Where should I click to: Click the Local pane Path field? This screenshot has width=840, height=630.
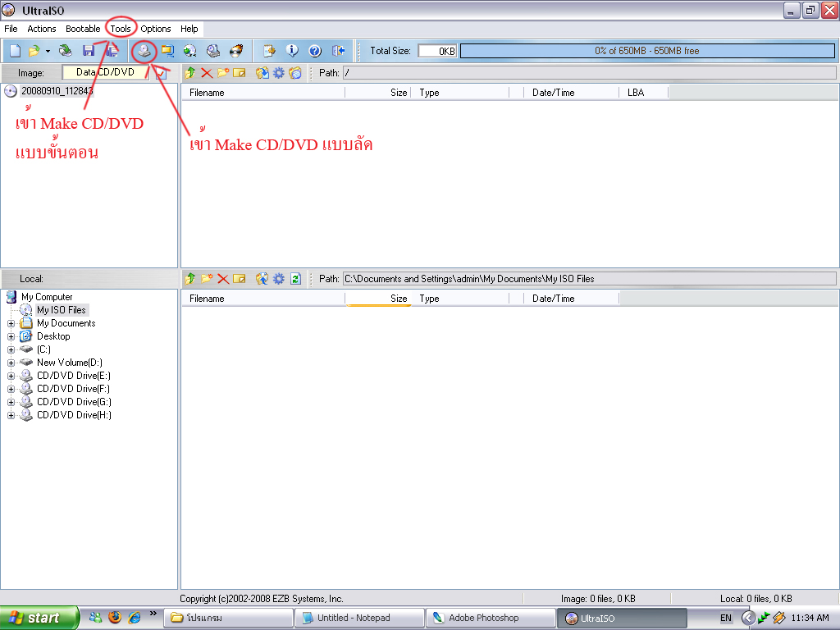point(589,279)
